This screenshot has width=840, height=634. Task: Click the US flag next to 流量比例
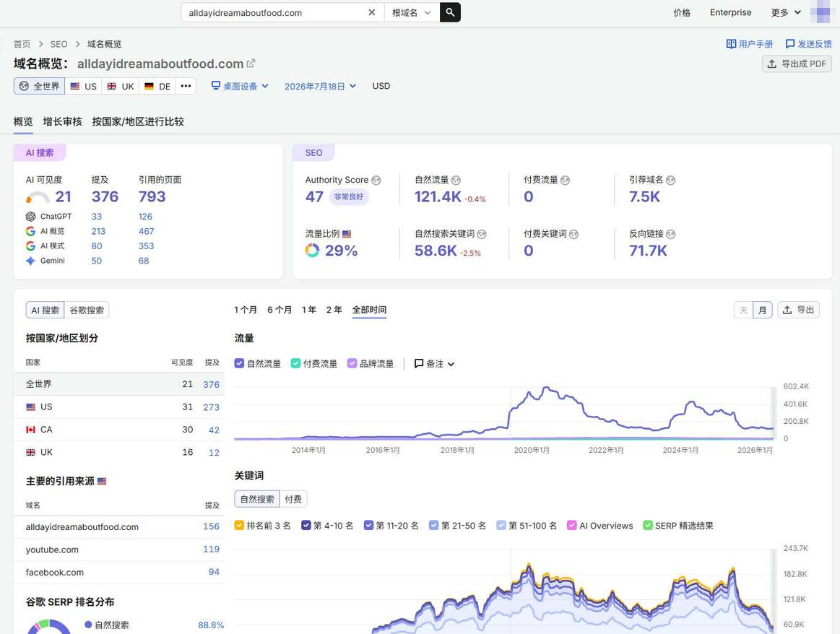[x=347, y=234]
